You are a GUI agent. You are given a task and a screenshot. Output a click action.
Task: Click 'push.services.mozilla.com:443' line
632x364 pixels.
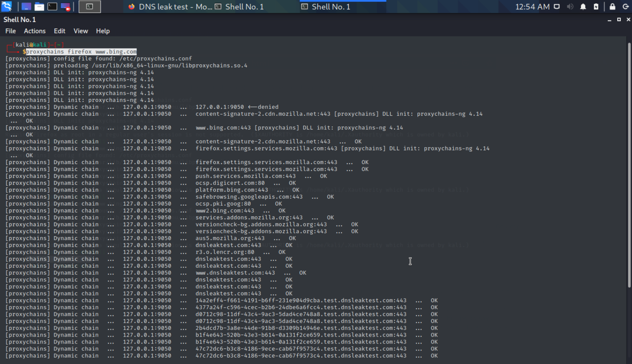(x=245, y=176)
